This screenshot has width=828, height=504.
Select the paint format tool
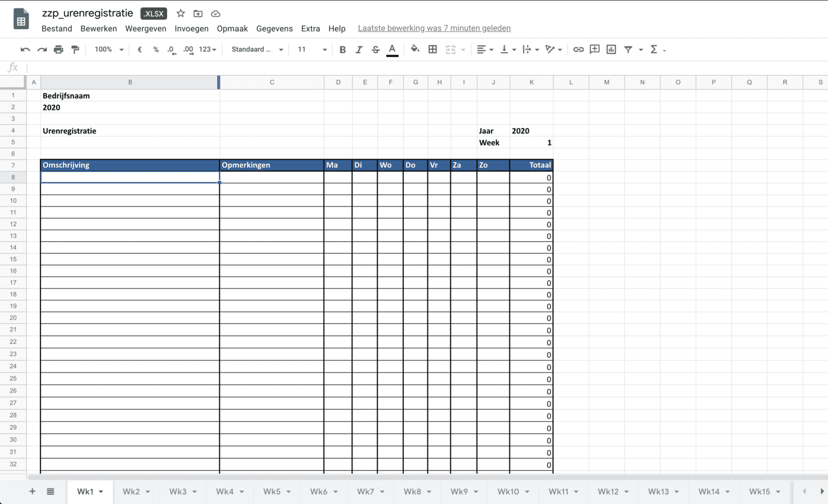point(75,49)
